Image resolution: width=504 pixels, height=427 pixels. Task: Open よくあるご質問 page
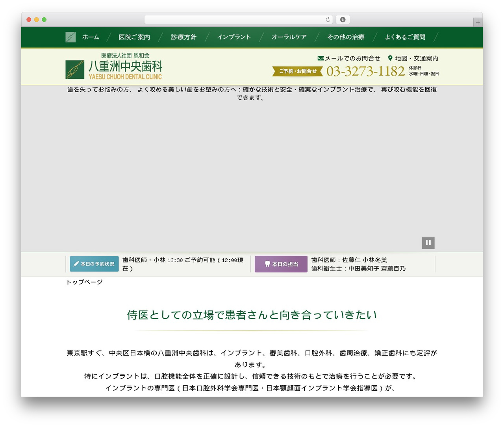[x=405, y=37]
